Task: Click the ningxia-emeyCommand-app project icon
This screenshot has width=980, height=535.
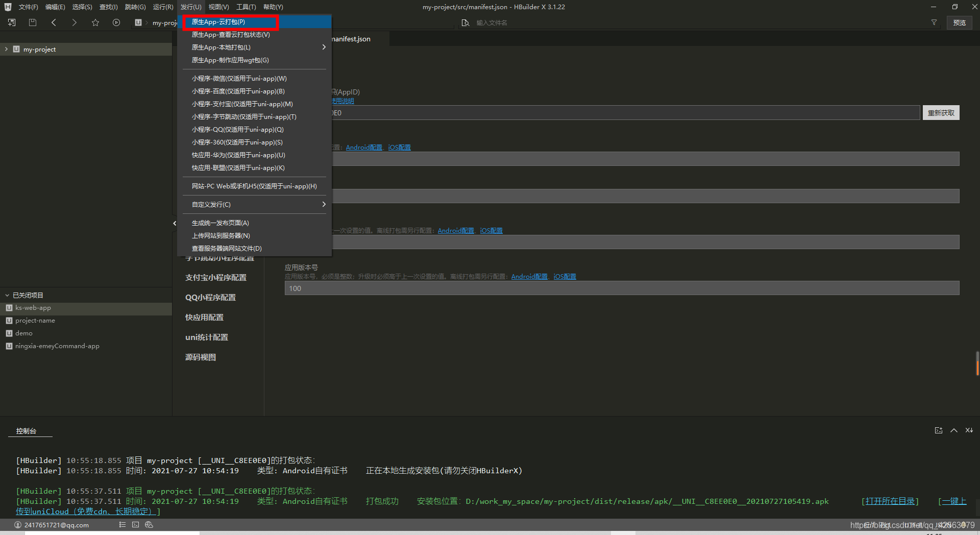Action: coord(9,346)
